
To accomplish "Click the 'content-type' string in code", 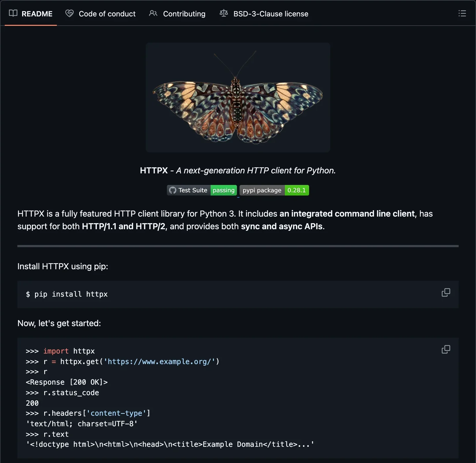I will coord(116,413).
